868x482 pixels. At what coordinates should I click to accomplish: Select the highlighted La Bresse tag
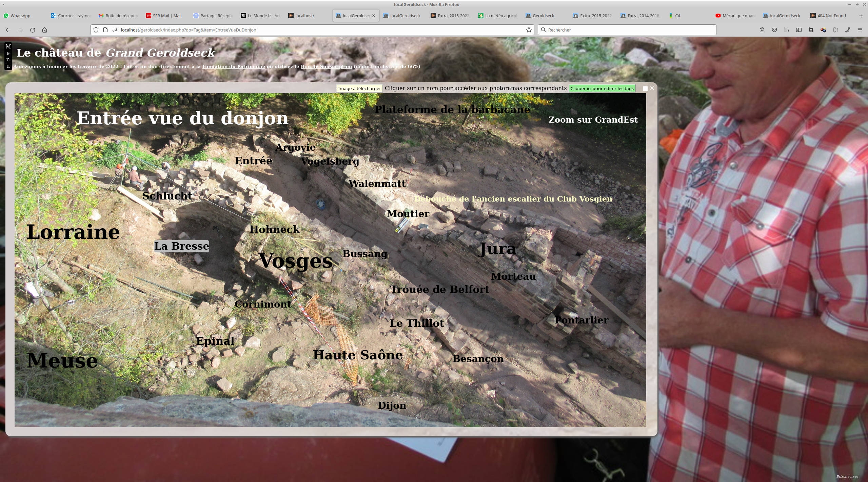(181, 246)
